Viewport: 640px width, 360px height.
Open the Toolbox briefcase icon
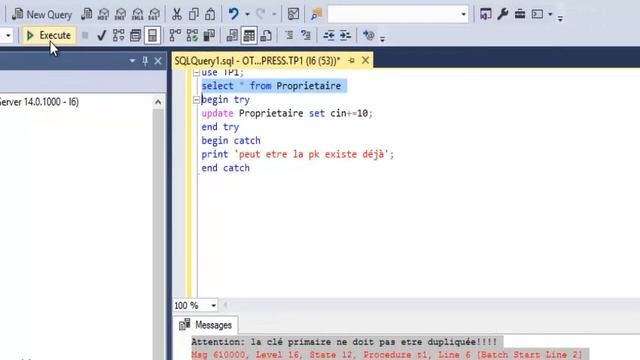(x=520, y=14)
